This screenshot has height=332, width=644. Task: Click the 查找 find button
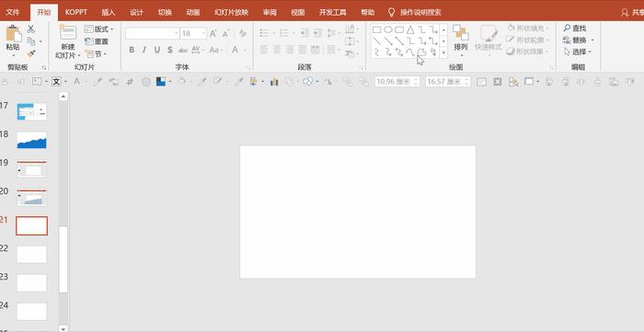click(575, 29)
